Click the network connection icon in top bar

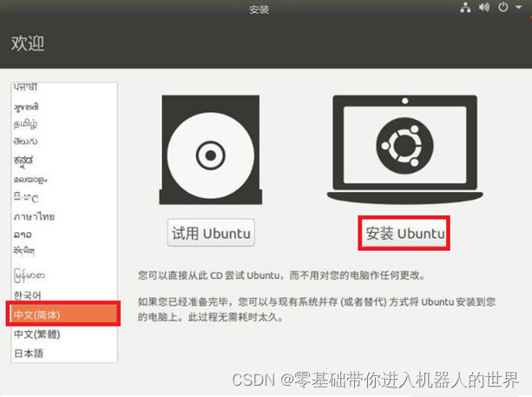click(x=465, y=8)
